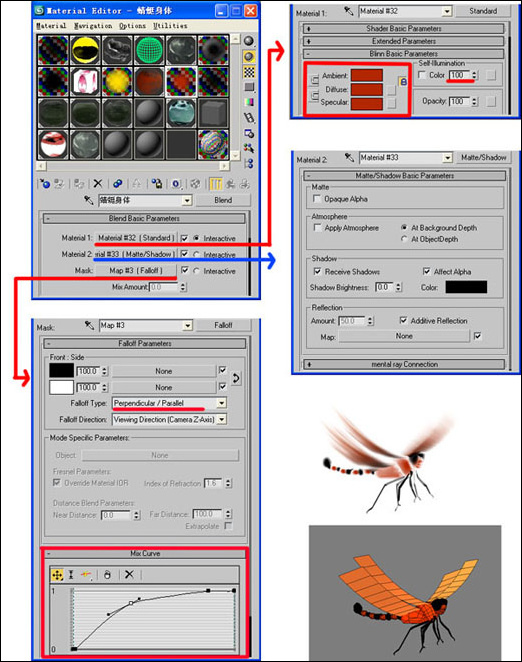Click the Video Color Check icon
This screenshot has height=662, width=522.
tap(249, 102)
